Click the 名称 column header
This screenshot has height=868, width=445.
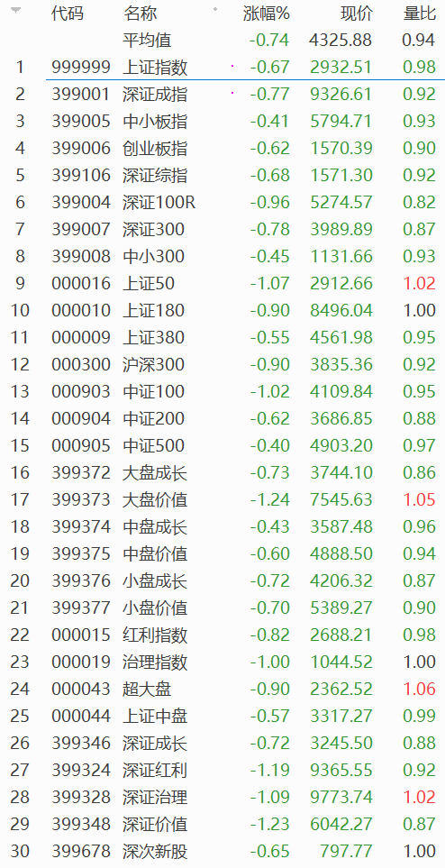pyautogui.click(x=140, y=14)
